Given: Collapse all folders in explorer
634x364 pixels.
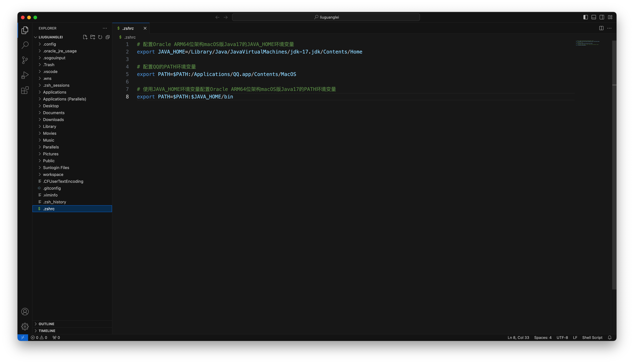Looking at the screenshot, I should tap(107, 37).
